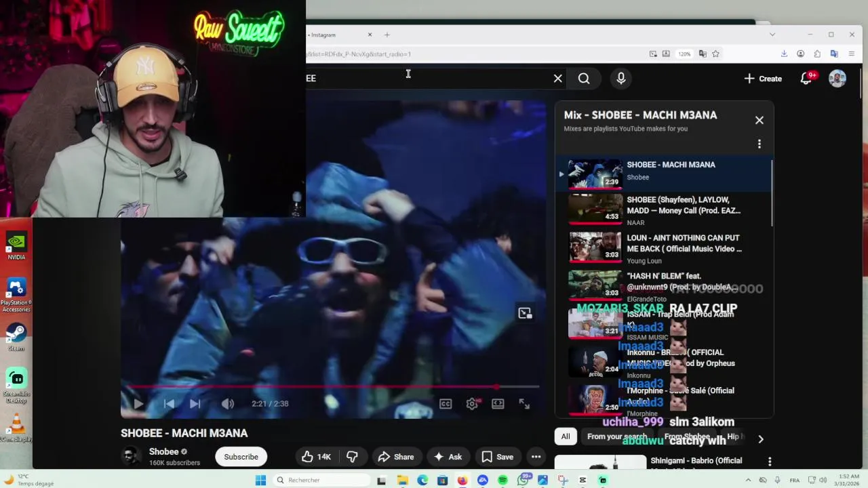The height and width of the screenshot is (488, 868).
Task: Save the video to a playlist
Action: pos(498,457)
